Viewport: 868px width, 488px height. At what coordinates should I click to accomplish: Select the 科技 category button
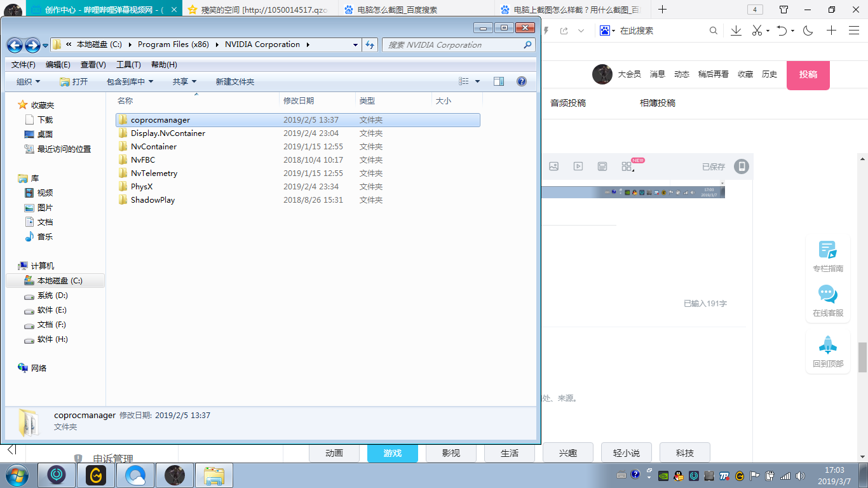pyautogui.click(x=685, y=453)
